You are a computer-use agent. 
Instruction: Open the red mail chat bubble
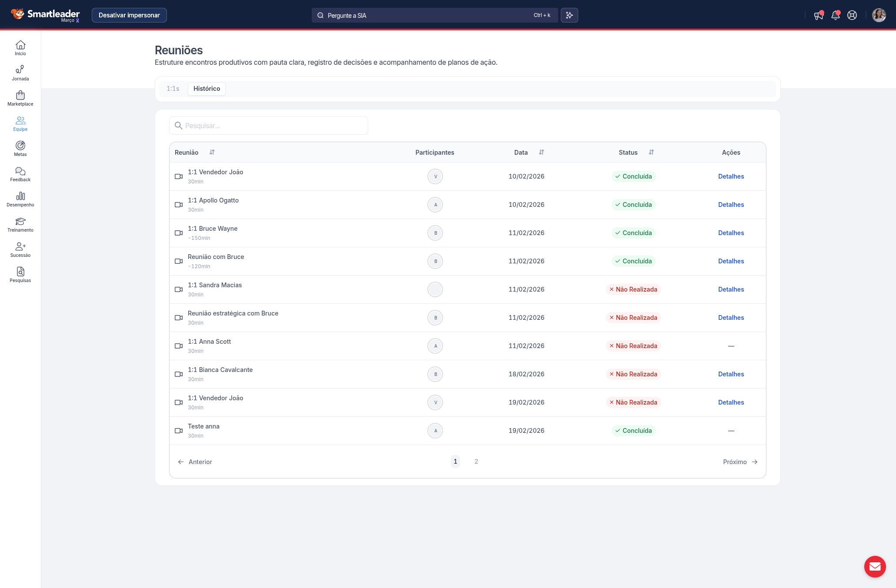[875, 566]
